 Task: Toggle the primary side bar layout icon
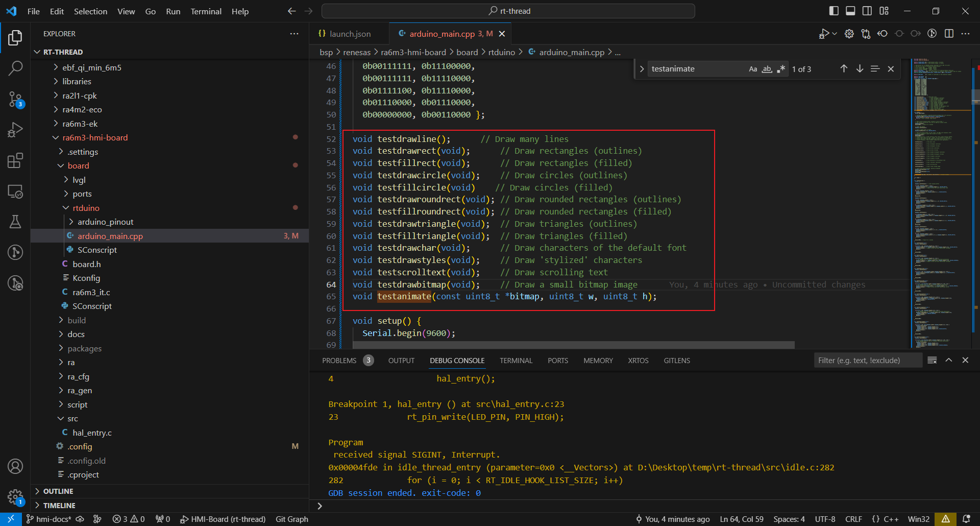point(834,11)
